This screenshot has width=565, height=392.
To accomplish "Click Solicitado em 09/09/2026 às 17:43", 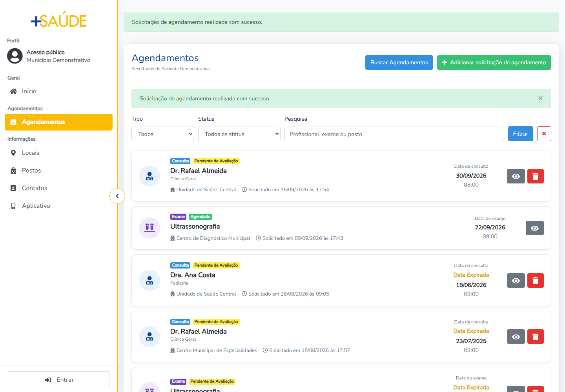I will tap(303, 238).
